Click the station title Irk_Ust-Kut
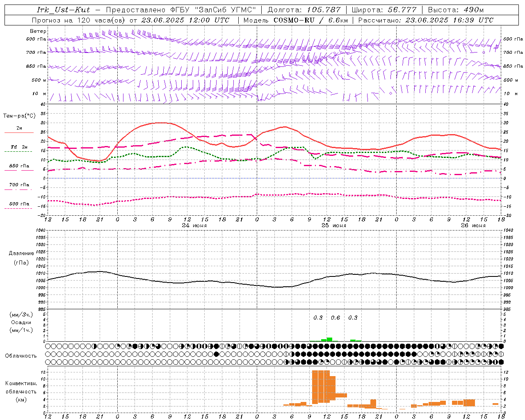This screenshot has height=420, width=525. tap(63, 10)
